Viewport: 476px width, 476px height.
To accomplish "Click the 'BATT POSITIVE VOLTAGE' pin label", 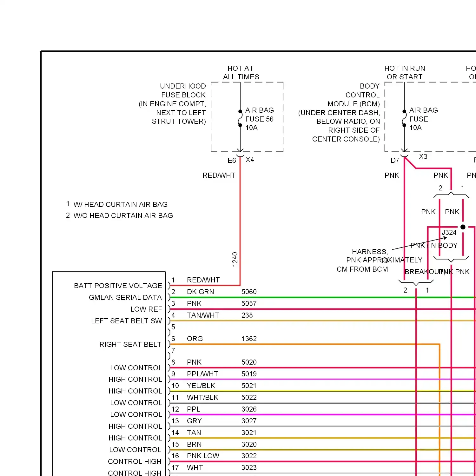I will [x=118, y=286].
